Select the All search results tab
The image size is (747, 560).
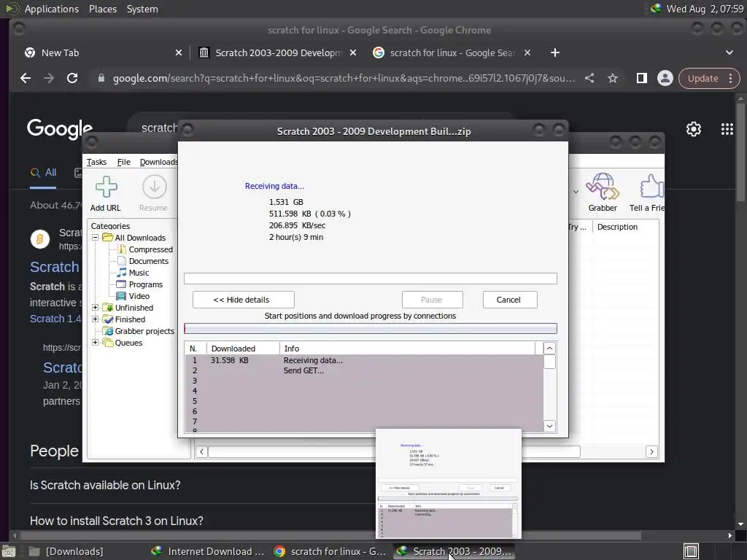(43, 173)
